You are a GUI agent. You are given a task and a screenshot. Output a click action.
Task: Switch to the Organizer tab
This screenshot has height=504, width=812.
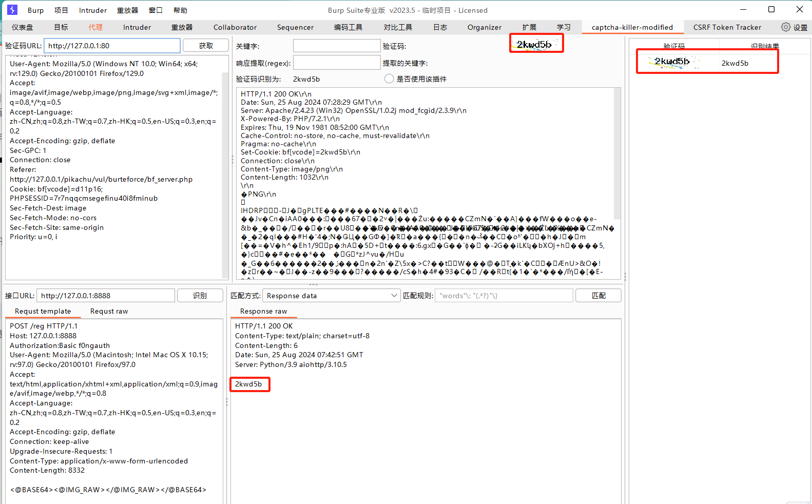pos(485,27)
